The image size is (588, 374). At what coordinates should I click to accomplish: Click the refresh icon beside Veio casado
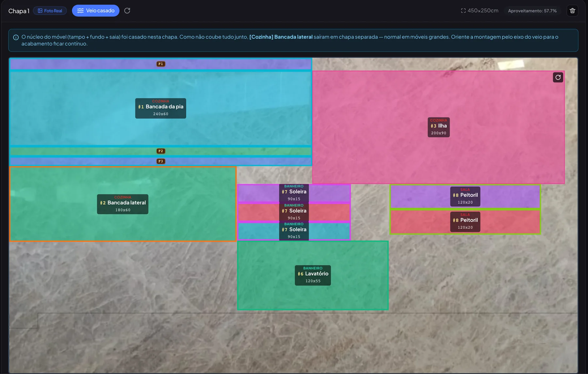click(127, 11)
